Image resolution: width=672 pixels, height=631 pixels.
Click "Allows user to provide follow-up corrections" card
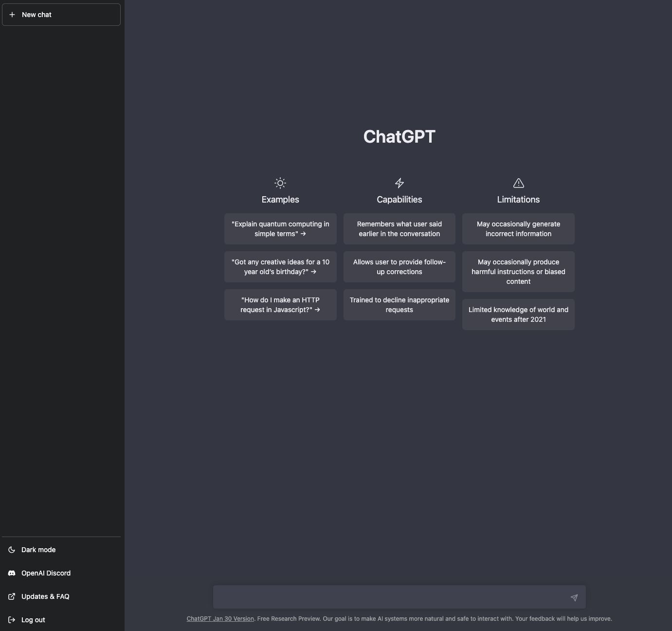coord(400,267)
